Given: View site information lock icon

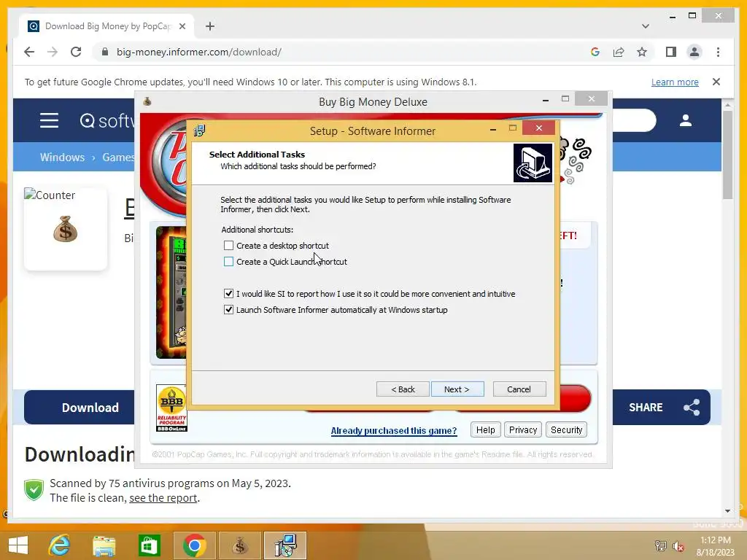Looking at the screenshot, I should pos(105,52).
